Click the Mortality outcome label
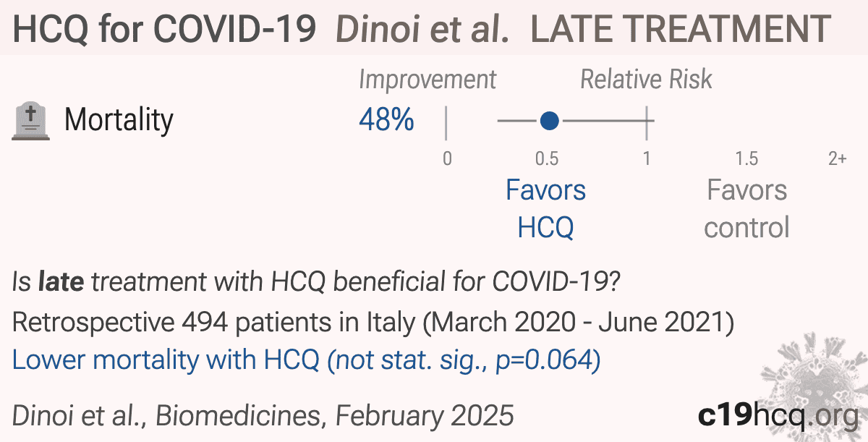 [119, 120]
